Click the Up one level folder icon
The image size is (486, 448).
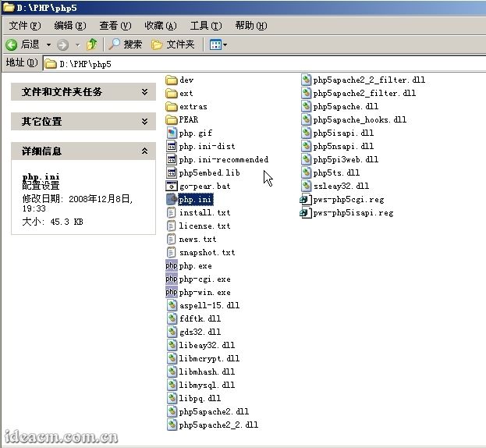(x=92, y=44)
